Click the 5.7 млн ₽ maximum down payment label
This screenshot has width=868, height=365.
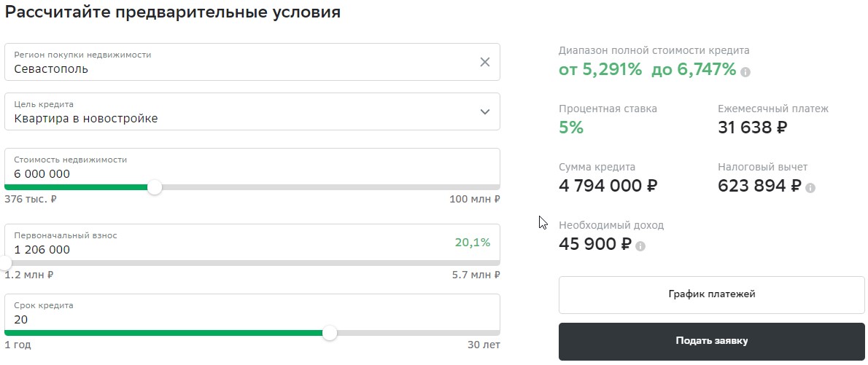(476, 275)
